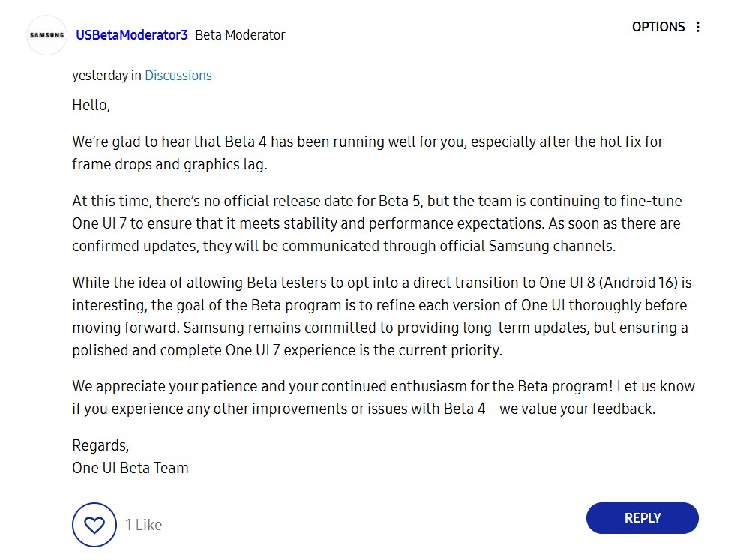Open the OPTIONS dropdown label
This screenshot has height=560, width=740.
[x=658, y=27]
